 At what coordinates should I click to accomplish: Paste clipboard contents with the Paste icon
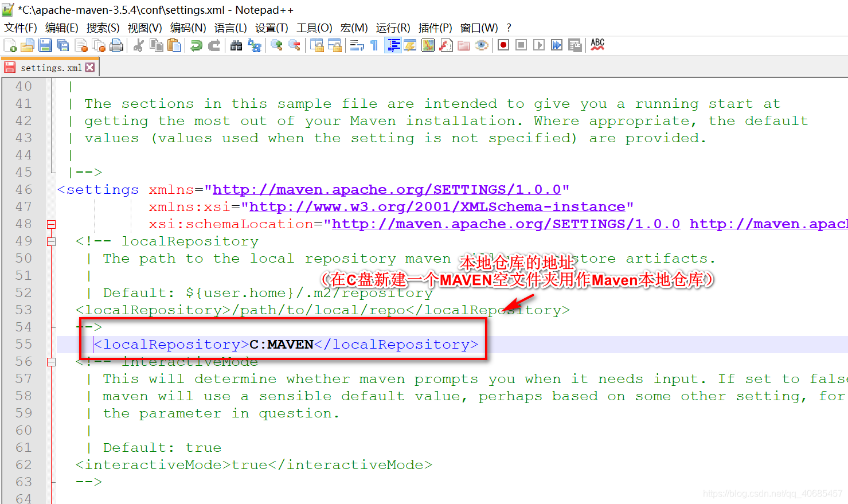tap(174, 45)
